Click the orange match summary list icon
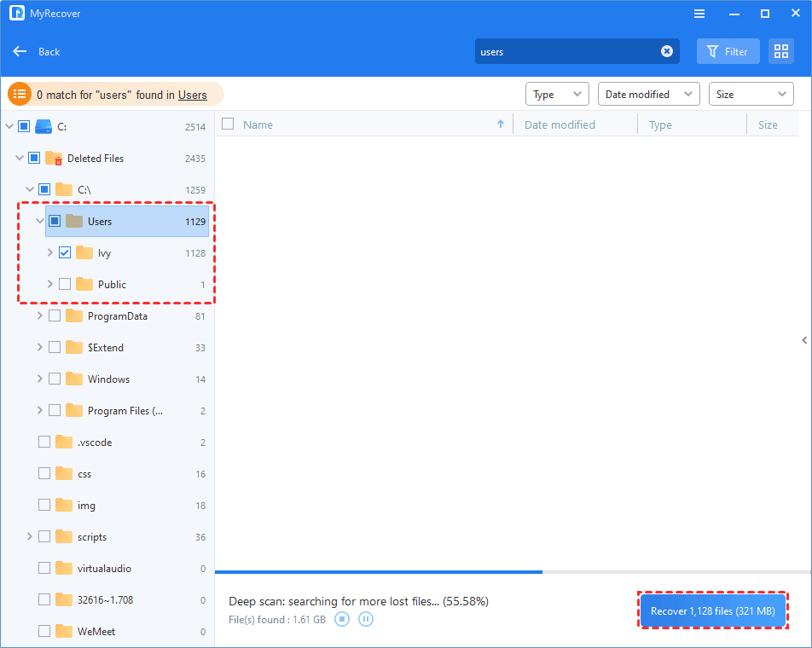The image size is (812, 648). click(x=19, y=94)
